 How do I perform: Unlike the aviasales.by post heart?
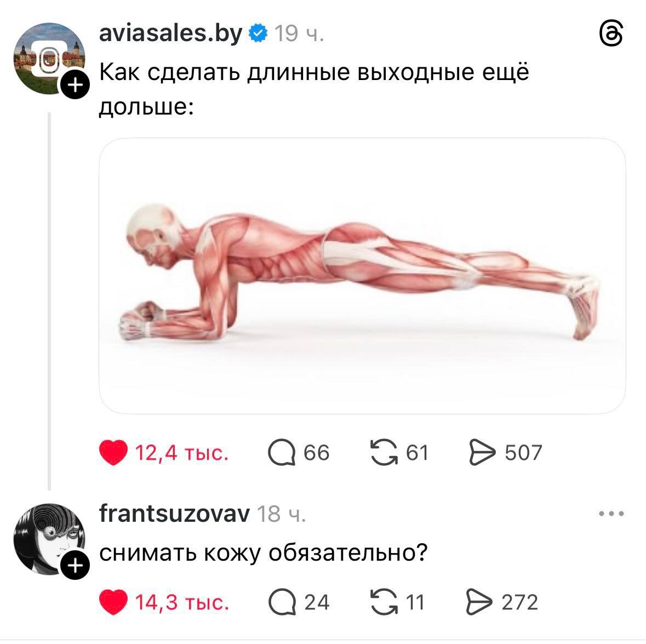click(113, 452)
